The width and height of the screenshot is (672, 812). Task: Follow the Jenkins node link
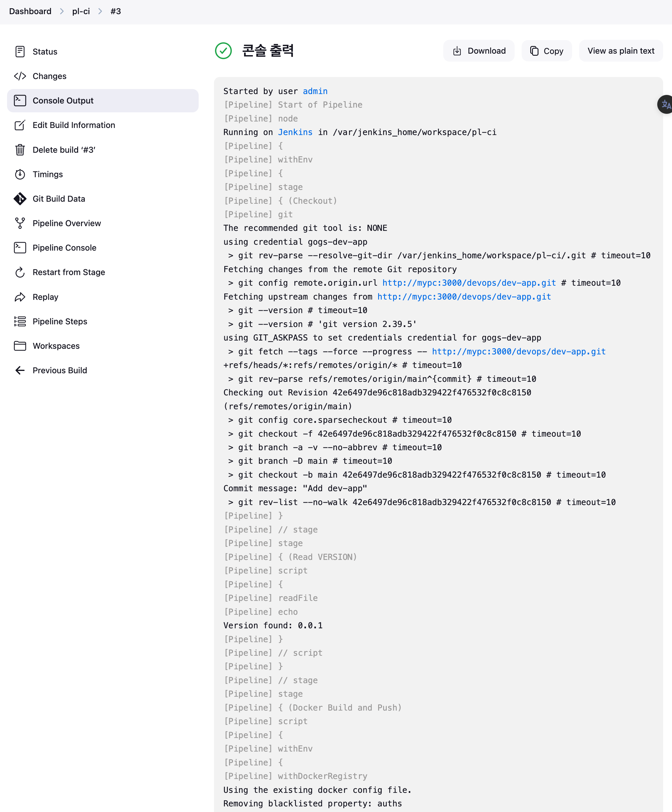pyautogui.click(x=295, y=132)
